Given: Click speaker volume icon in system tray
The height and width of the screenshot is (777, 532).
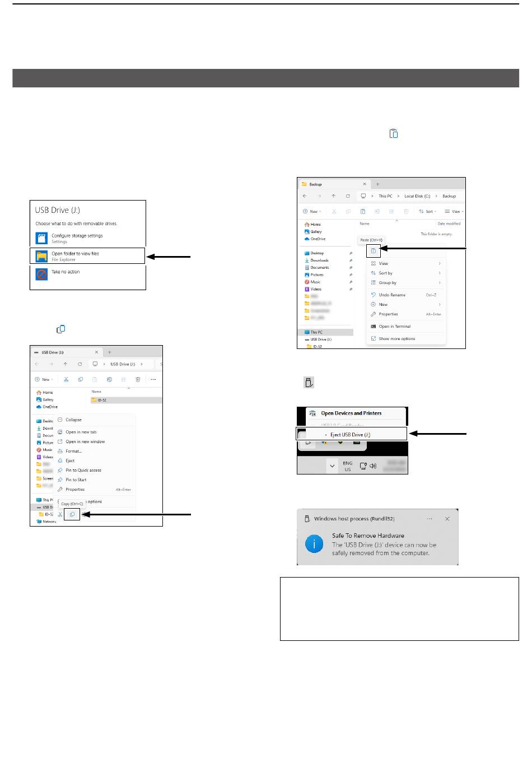Looking at the screenshot, I should 373,466.
